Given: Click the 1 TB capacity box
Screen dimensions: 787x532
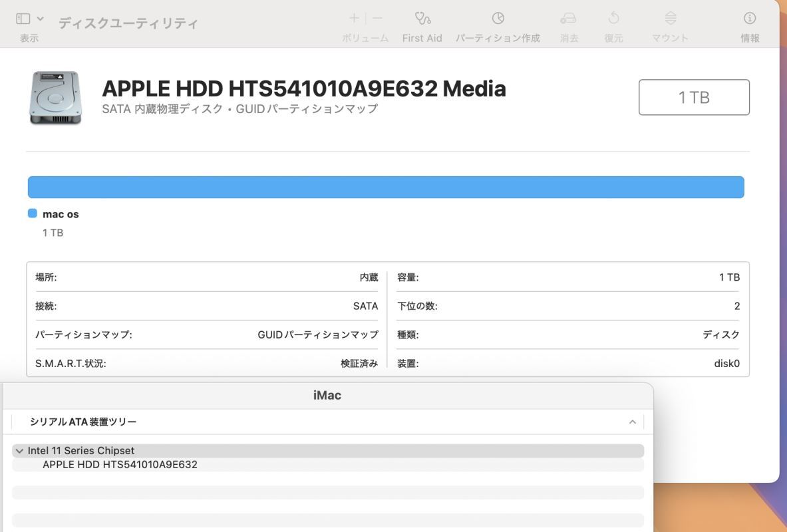Looking at the screenshot, I should (694, 96).
